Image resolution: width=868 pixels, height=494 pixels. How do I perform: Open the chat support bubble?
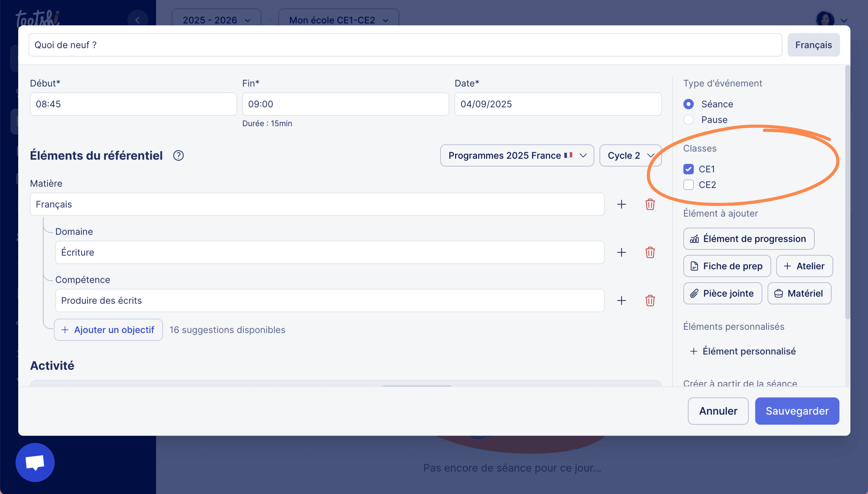pos(35,462)
